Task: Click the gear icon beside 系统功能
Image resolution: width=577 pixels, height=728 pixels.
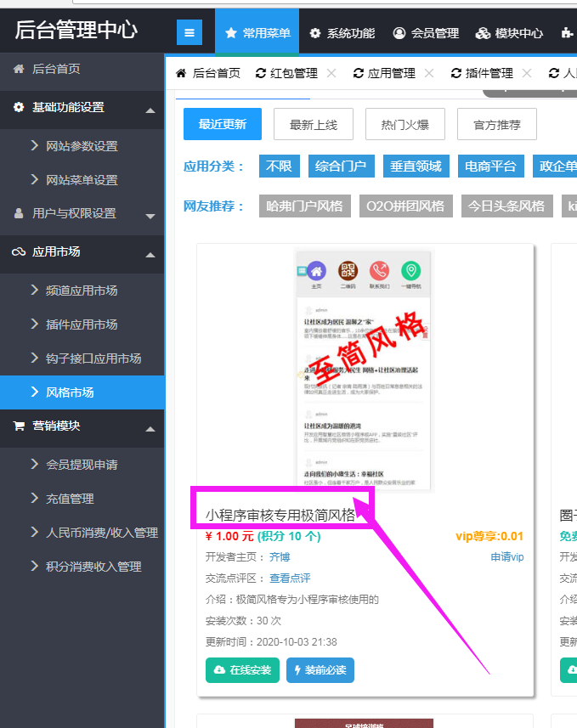Action: [315, 33]
